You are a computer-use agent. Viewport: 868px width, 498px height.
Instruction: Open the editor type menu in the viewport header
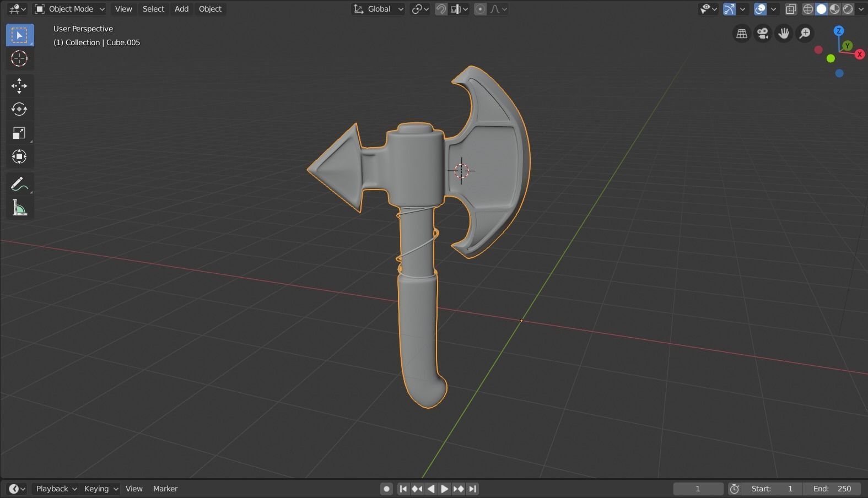coord(17,9)
